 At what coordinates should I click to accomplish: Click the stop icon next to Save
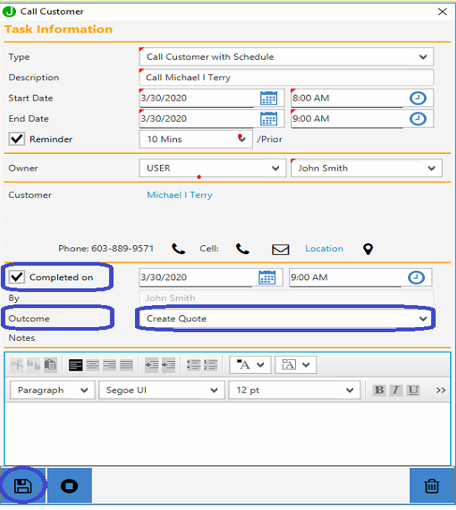69,486
